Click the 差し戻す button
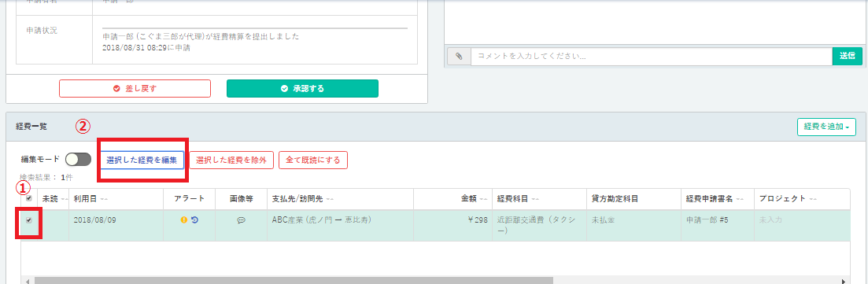The width and height of the screenshot is (868, 284). pyautogui.click(x=135, y=89)
